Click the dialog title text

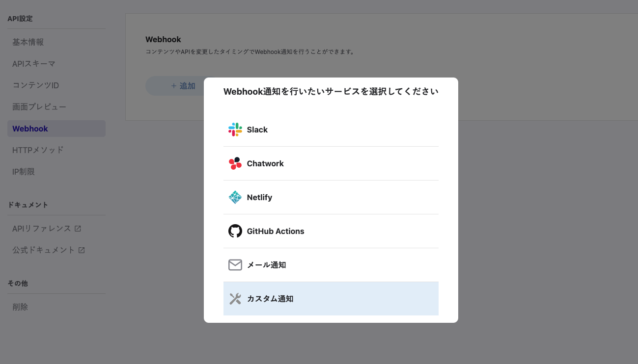(331, 91)
